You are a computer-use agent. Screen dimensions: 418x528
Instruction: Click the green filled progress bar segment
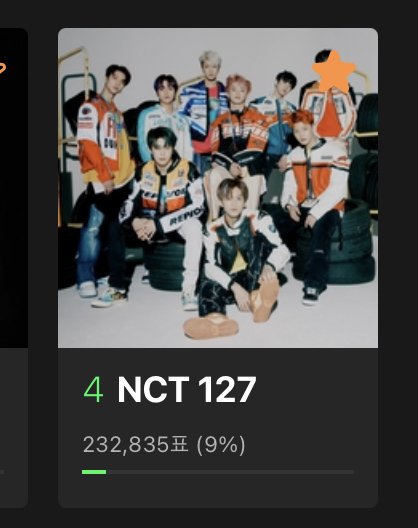[x=94, y=472]
